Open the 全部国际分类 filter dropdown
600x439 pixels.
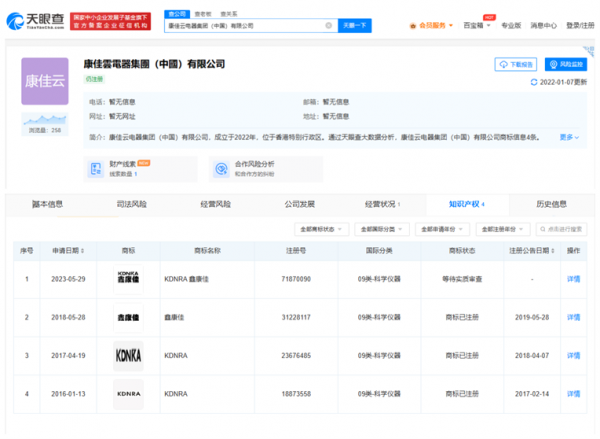coord(382,229)
